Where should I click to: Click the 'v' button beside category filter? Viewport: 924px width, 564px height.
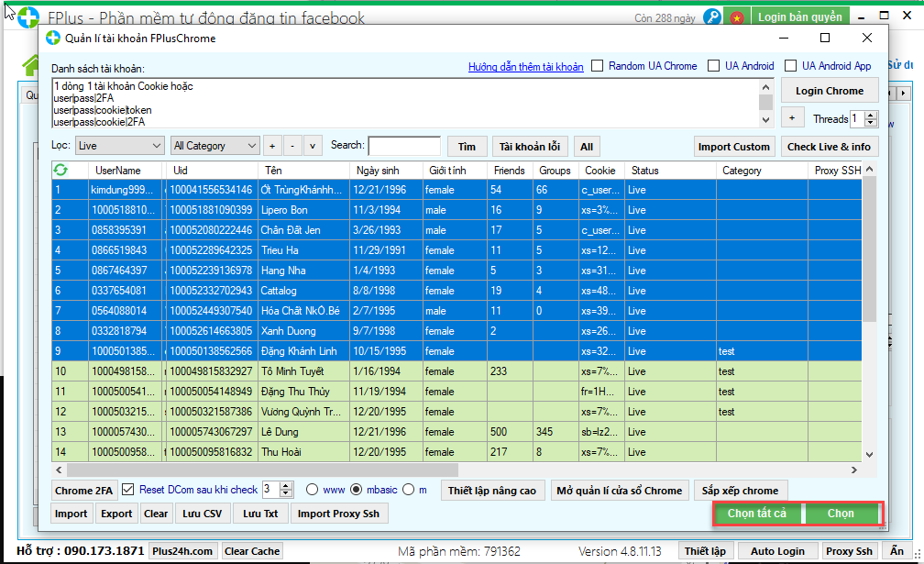click(313, 146)
